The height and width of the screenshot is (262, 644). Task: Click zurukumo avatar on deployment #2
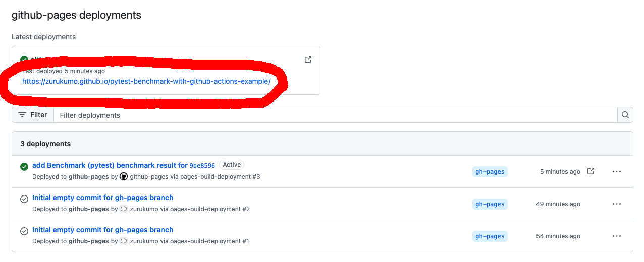pos(124,209)
